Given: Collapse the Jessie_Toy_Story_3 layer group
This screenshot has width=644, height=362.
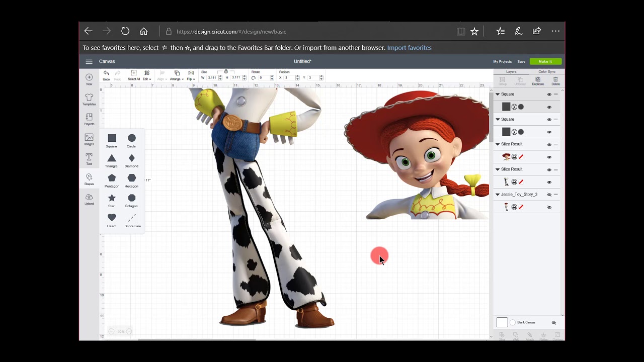Looking at the screenshot, I should (498, 195).
